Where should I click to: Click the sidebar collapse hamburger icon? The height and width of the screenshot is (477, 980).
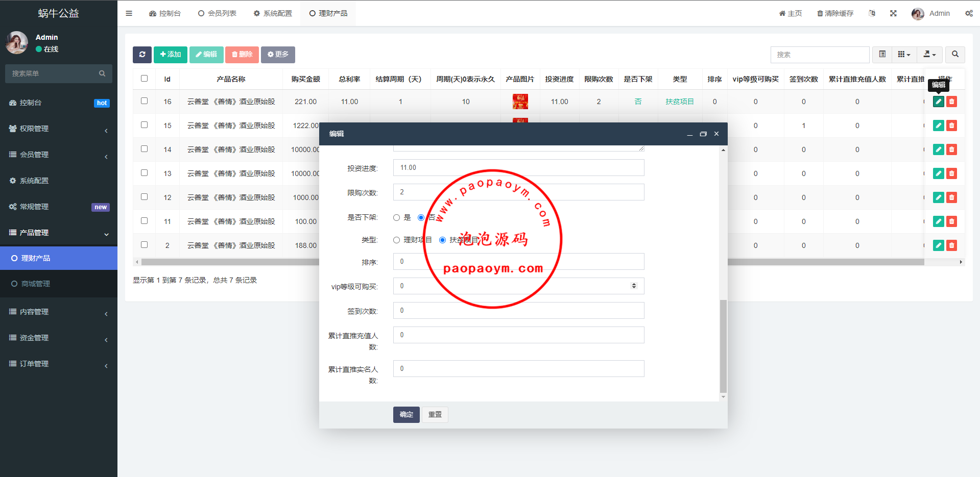click(x=129, y=13)
